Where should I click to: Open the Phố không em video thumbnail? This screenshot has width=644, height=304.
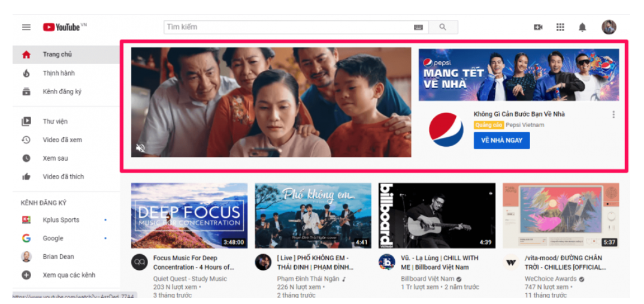(313, 216)
